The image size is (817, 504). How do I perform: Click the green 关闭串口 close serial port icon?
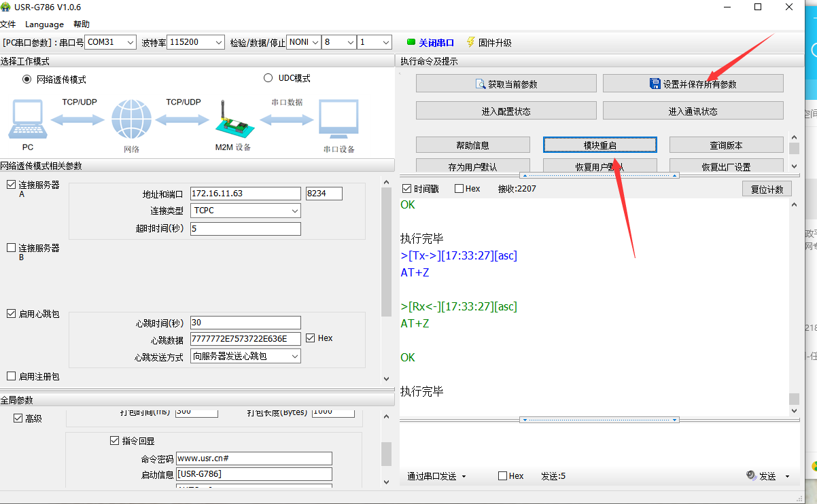click(411, 42)
